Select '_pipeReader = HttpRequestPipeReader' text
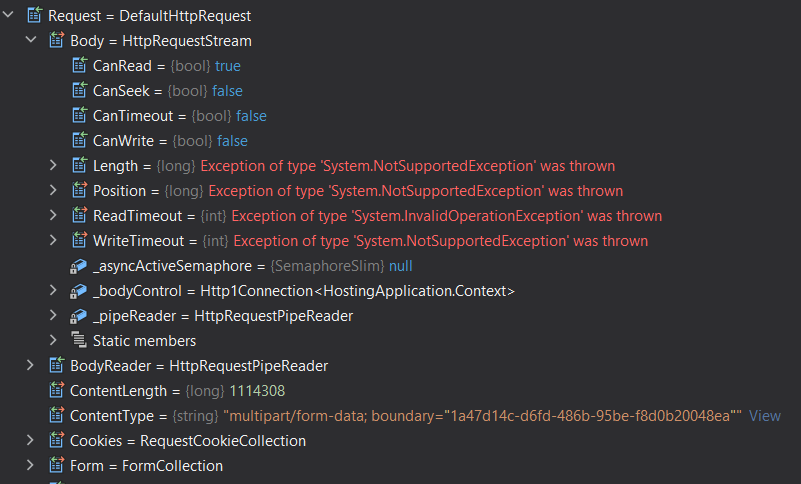Viewport: 801px width, 484px height. [x=223, y=316]
